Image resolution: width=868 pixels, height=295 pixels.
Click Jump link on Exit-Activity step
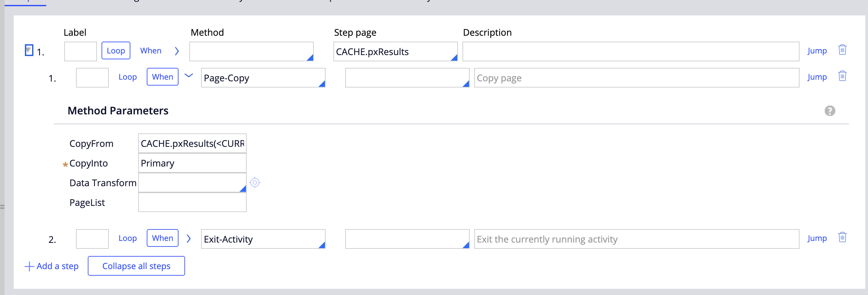[x=817, y=238]
